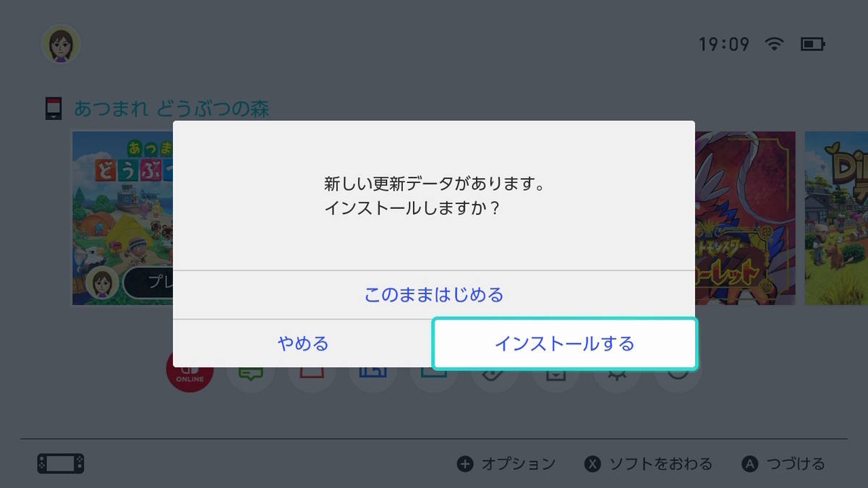Click the game card icon beside title
Image resolution: width=868 pixels, height=488 pixels.
54,110
